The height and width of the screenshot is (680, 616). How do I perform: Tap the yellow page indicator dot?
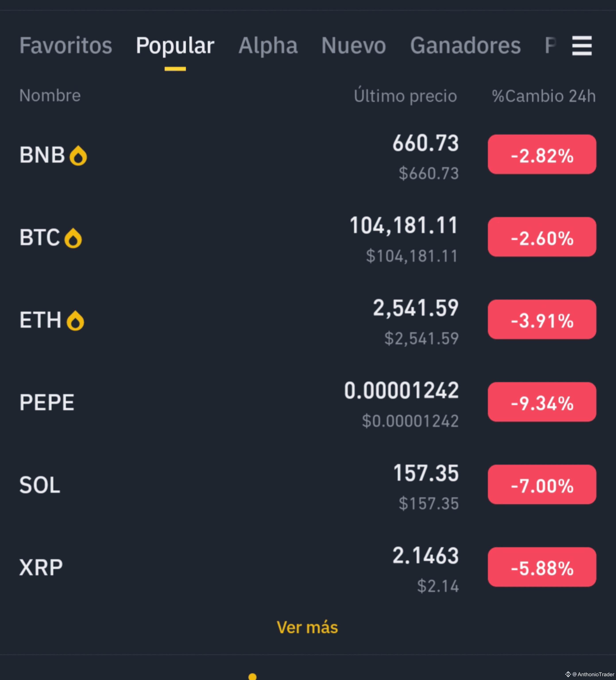coord(252,677)
